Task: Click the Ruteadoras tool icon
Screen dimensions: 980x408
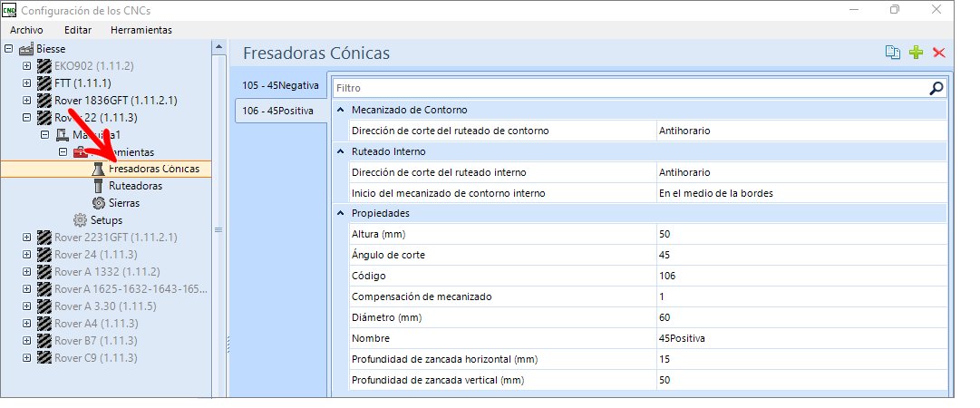Action: 98,186
